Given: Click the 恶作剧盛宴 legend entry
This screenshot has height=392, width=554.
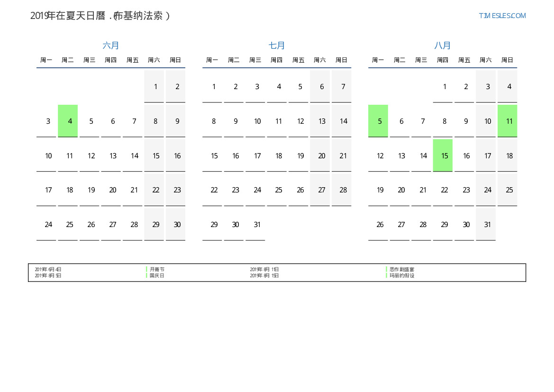Looking at the screenshot, I should 402,269.
